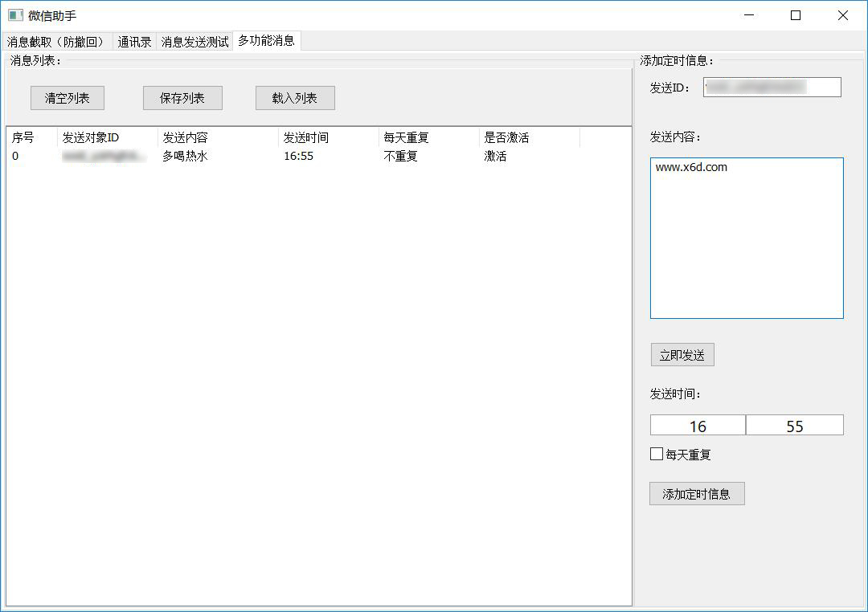Select the hour field showing 16

pyautogui.click(x=697, y=425)
